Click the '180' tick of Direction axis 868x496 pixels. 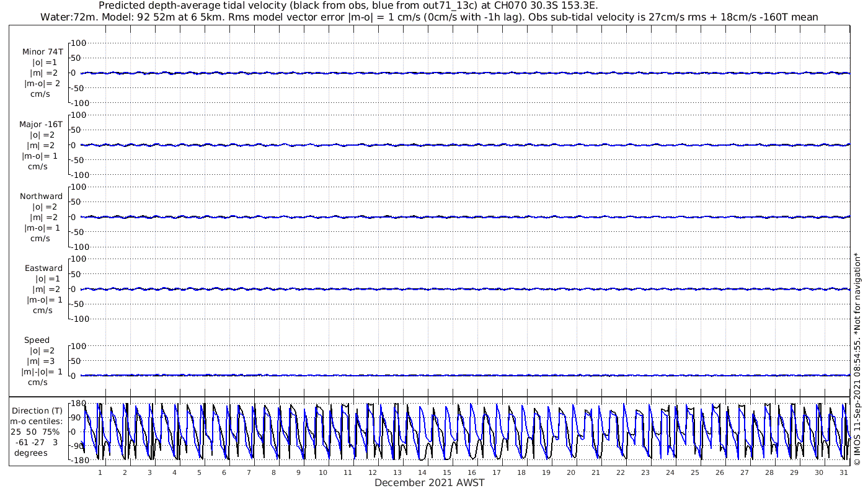(78, 404)
